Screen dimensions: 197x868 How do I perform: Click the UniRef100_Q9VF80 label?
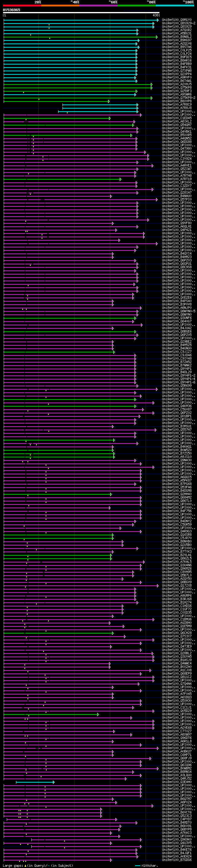(177, 223)
